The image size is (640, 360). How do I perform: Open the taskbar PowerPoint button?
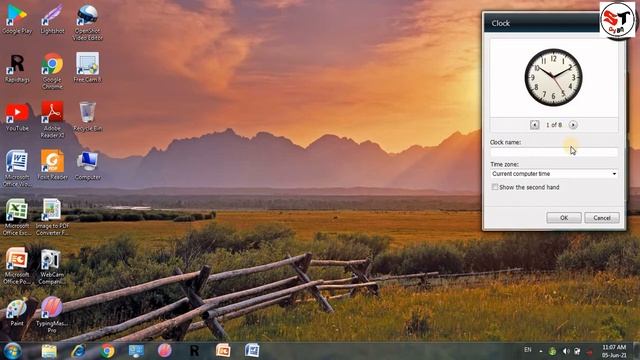[x=223, y=351]
